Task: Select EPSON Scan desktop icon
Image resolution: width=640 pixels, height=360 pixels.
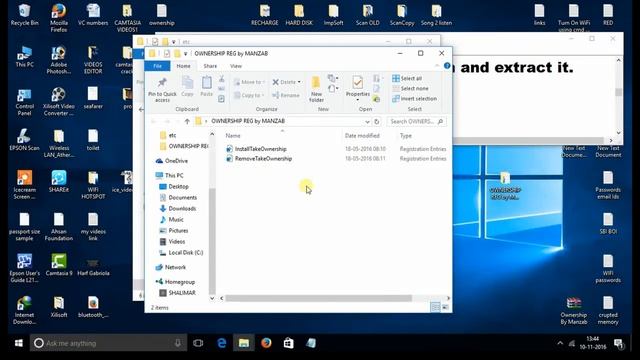Action: (x=24, y=140)
